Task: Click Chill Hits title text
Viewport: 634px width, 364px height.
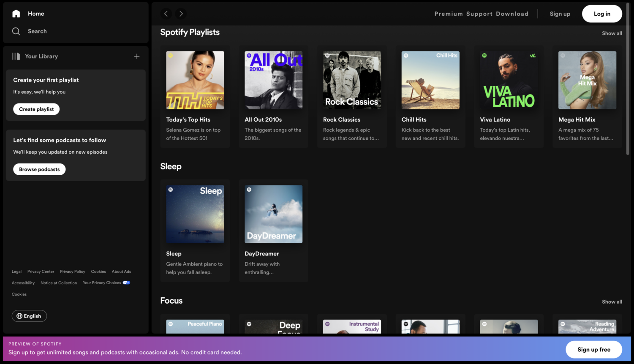Action: [x=414, y=120]
